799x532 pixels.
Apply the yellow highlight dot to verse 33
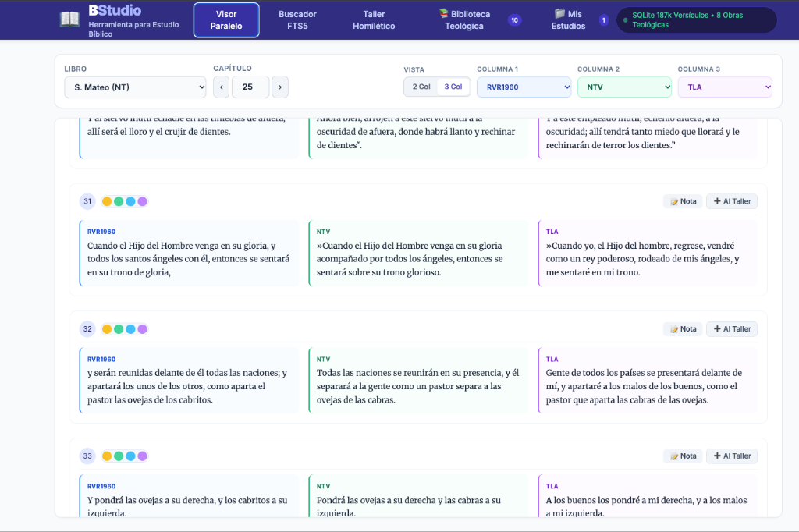(107, 456)
